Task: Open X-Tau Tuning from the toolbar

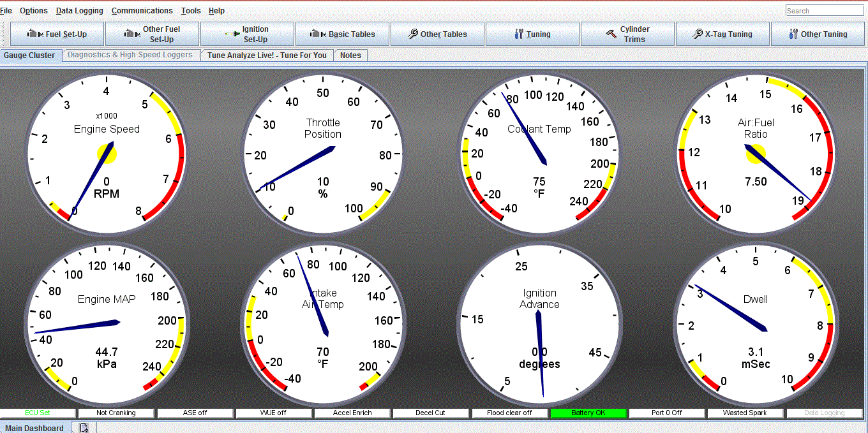Action: click(722, 34)
